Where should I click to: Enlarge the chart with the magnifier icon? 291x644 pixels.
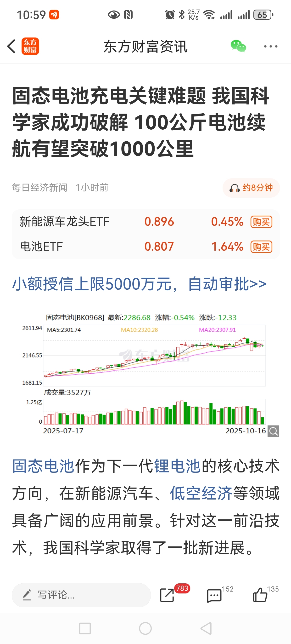273,431
